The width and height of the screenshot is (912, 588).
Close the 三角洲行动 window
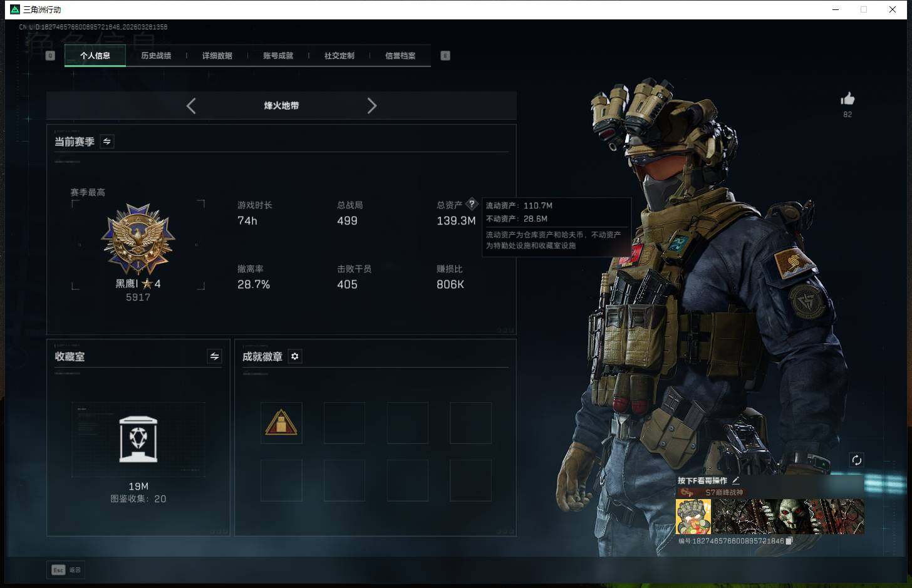[x=893, y=9]
